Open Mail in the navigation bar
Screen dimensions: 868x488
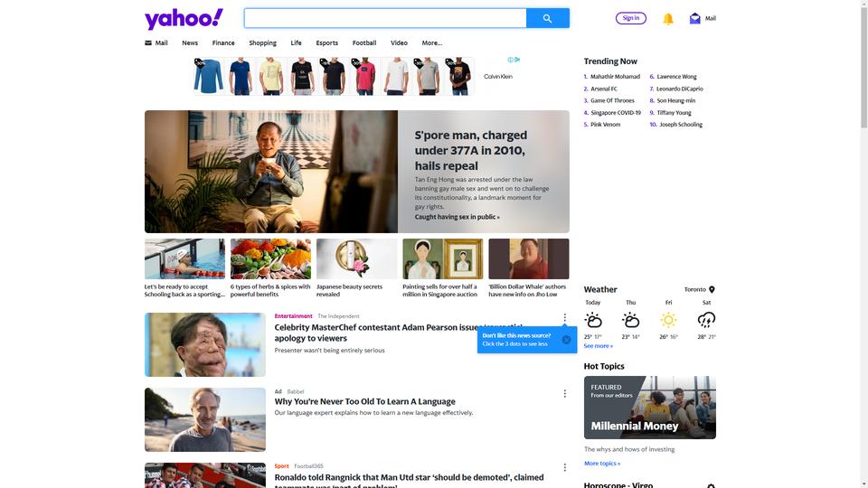tap(156, 42)
